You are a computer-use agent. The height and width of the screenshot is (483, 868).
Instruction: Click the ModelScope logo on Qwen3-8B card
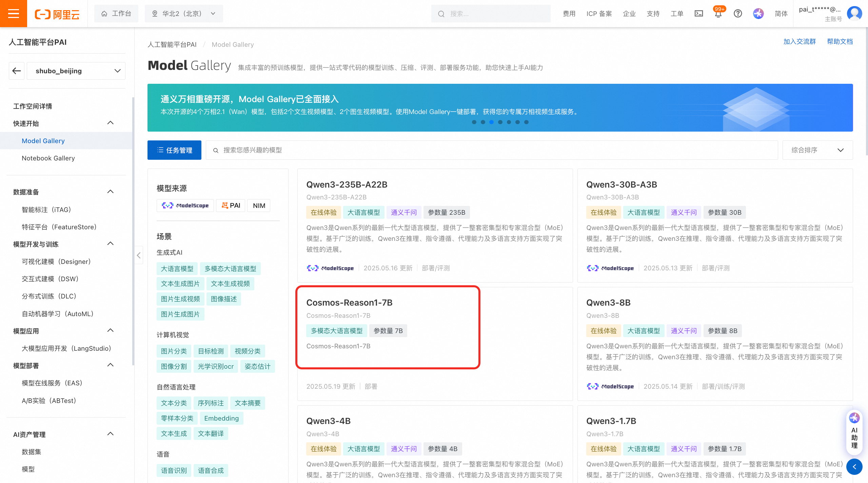click(x=610, y=386)
